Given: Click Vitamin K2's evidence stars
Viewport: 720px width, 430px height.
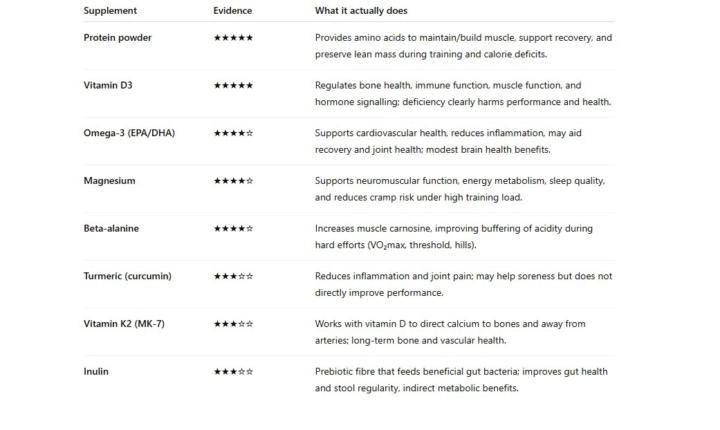Looking at the screenshot, I should tap(233, 325).
